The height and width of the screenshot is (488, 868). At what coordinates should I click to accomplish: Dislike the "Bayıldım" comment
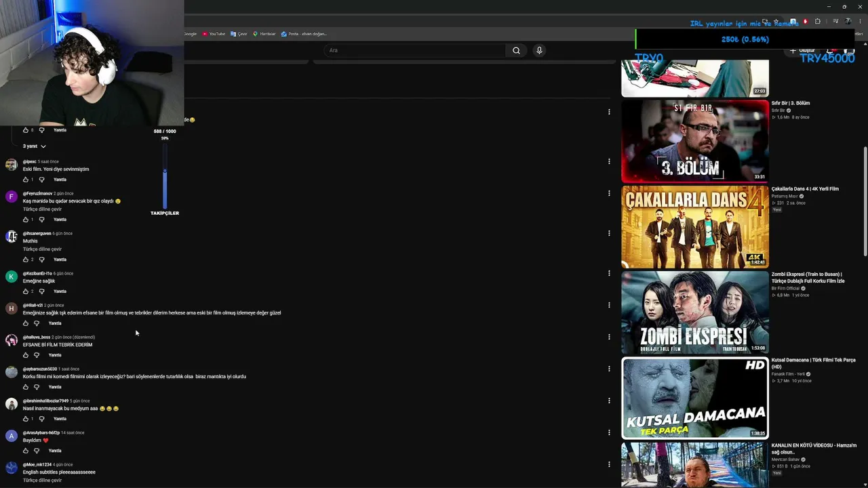coord(37,451)
